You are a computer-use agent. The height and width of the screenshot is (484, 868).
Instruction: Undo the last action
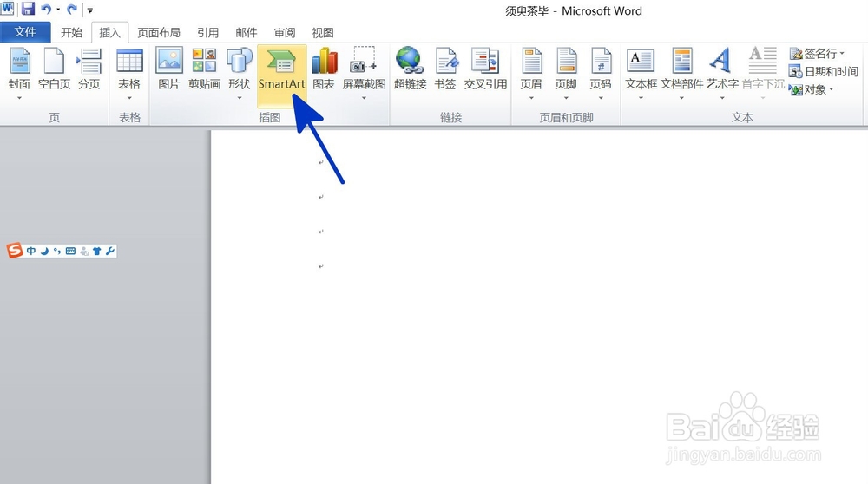click(46, 10)
